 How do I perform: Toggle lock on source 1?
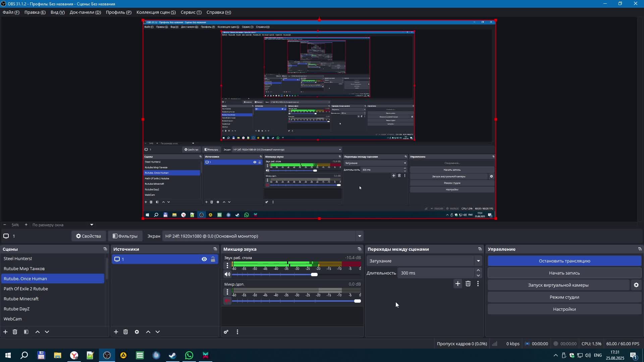213,259
